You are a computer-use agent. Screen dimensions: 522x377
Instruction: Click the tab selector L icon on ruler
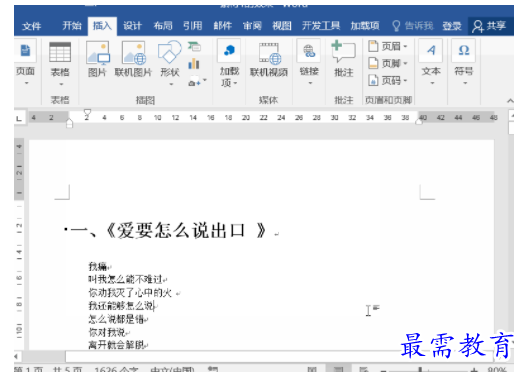tap(19, 118)
